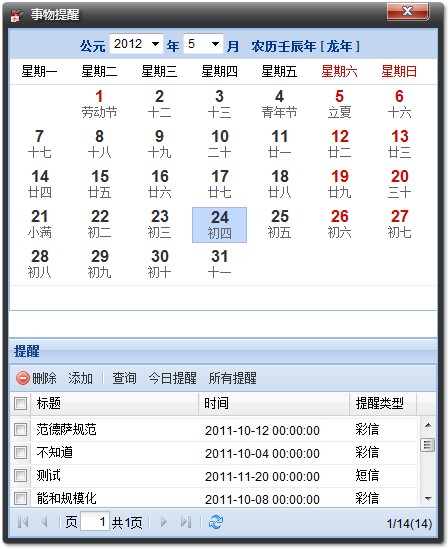Screen dimensions: 448x549
Task: Select May 25 初五 in the calendar
Action: tap(280, 224)
